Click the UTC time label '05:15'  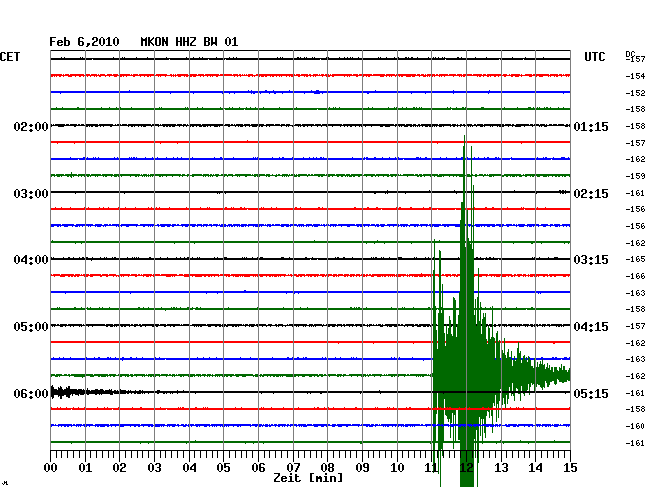tap(591, 393)
